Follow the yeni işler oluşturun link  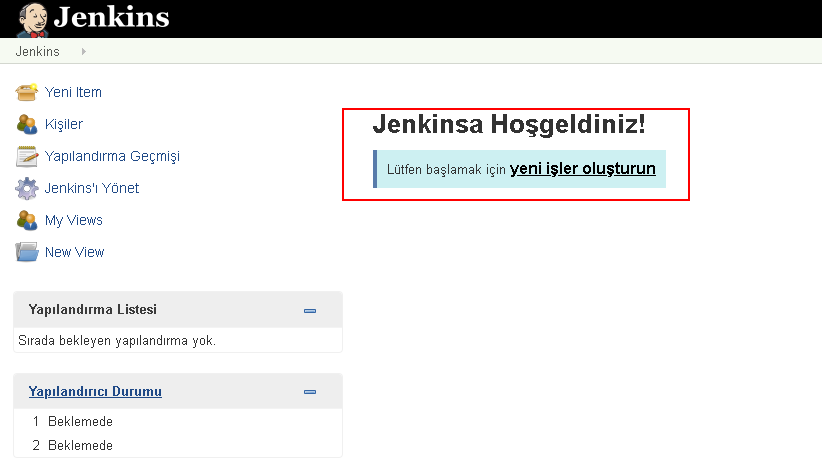click(x=582, y=169)
